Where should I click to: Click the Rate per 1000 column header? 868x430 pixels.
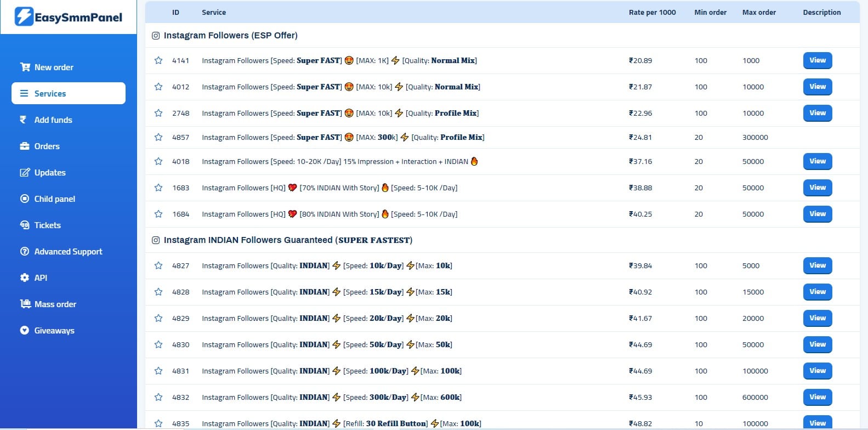652,12
